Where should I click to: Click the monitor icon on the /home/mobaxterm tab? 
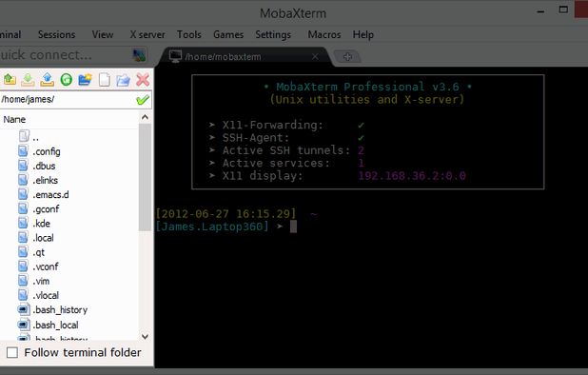coord(175,56)
